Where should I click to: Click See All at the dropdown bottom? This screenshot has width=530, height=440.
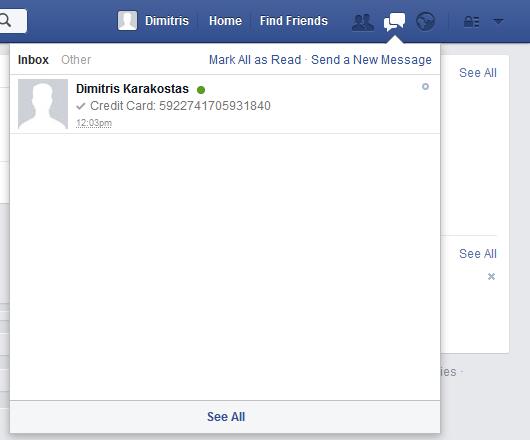point(226,417)
